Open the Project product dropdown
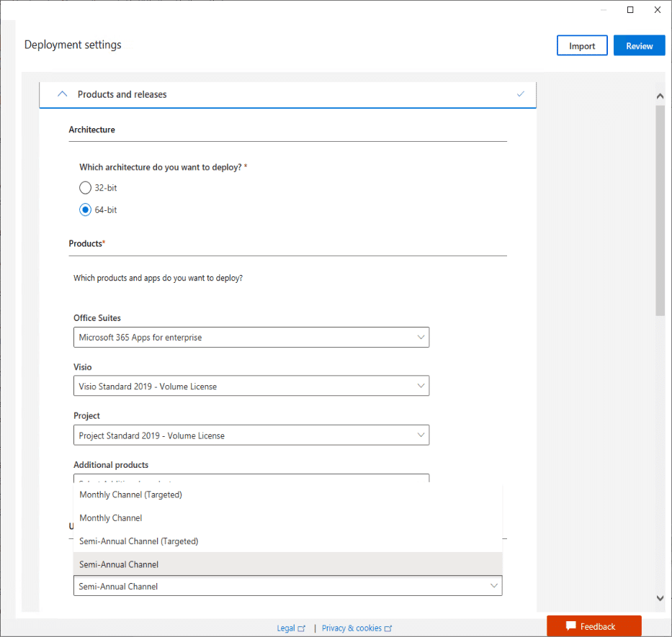 pos(251,435)
